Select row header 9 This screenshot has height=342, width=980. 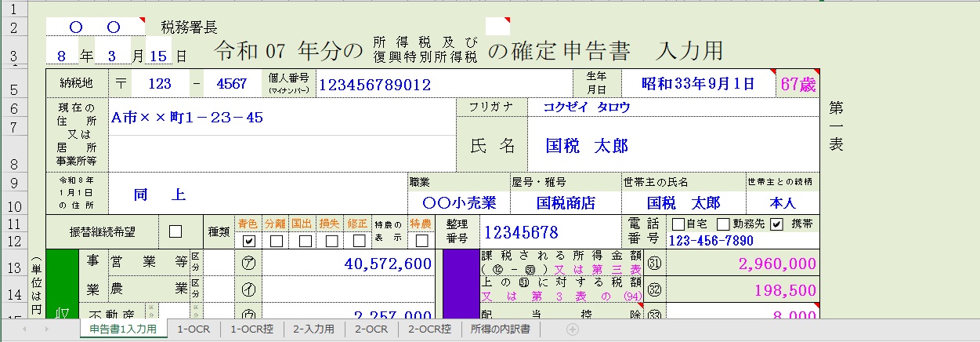tap(13, 182)
